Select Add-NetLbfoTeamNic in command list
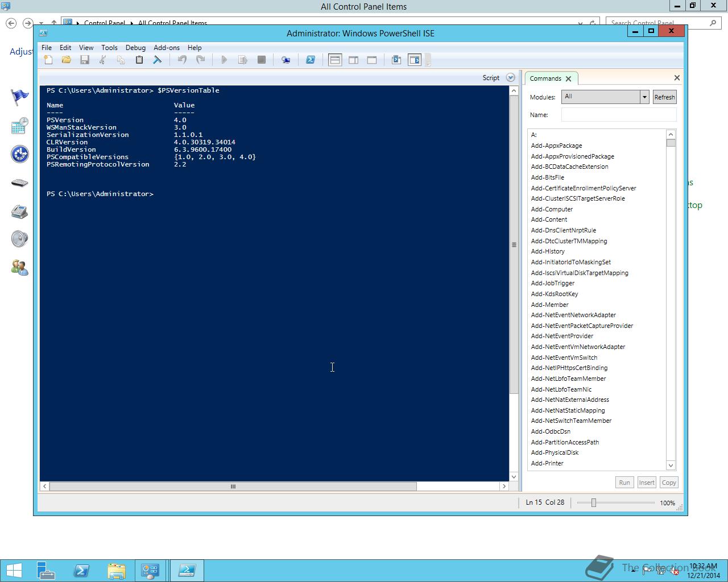 point(561,389)
